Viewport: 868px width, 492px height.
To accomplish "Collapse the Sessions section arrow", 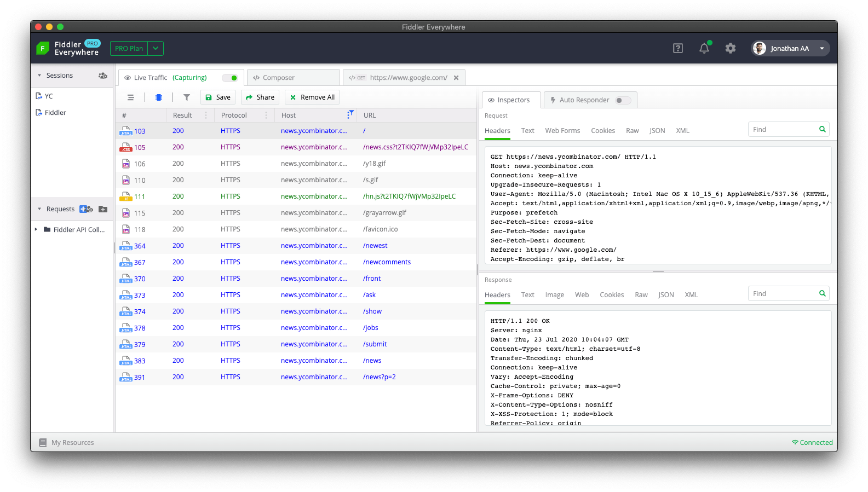I will (39, 76).
